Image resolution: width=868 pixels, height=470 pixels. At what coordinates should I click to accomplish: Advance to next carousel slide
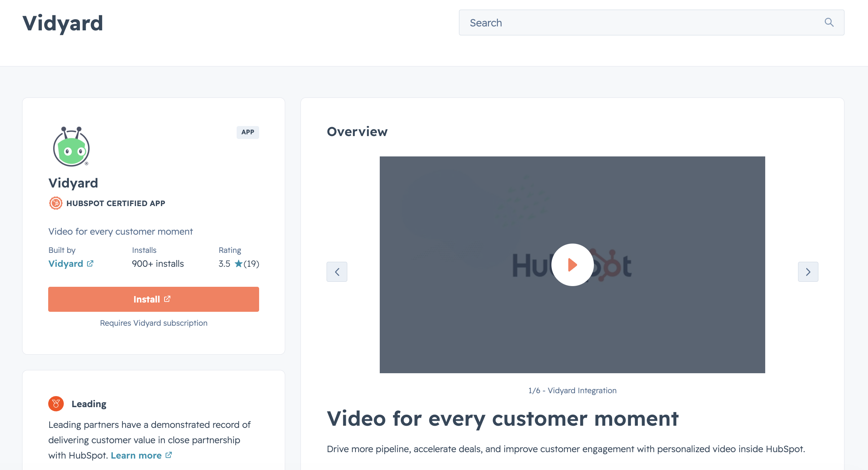point(808,272)
